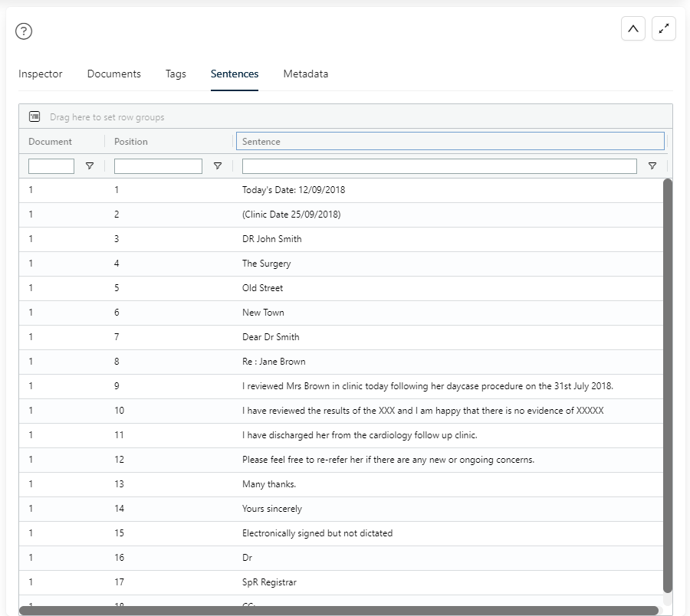This screenshot has width=690, height=616.
Task: Open the Sentence column filter menu
Action: 652,166
